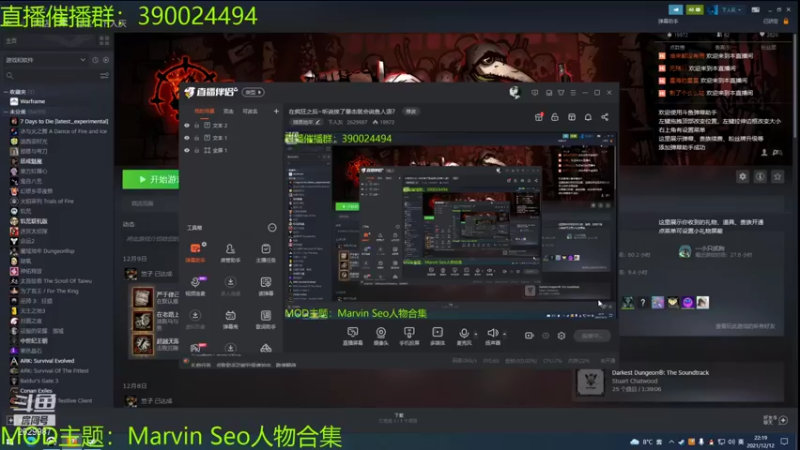Toggle visibility of the 文本 2 layer

coord(187,126)
